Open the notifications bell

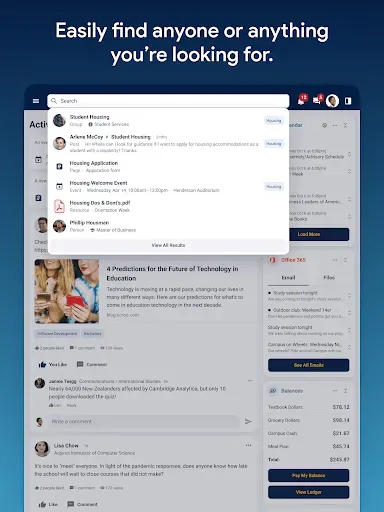click(301, 100)
